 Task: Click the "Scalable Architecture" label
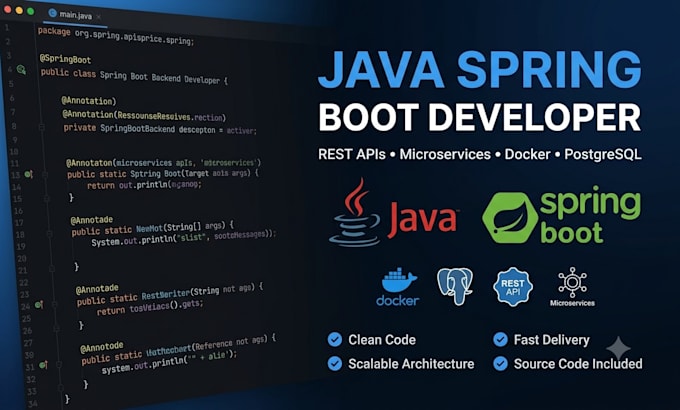click(x=411, y=364)
